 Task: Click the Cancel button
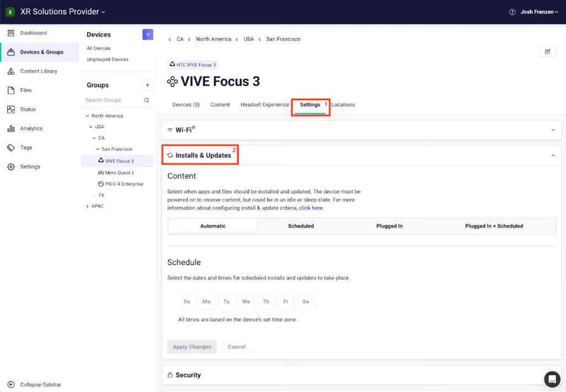[x=237, y=347]
